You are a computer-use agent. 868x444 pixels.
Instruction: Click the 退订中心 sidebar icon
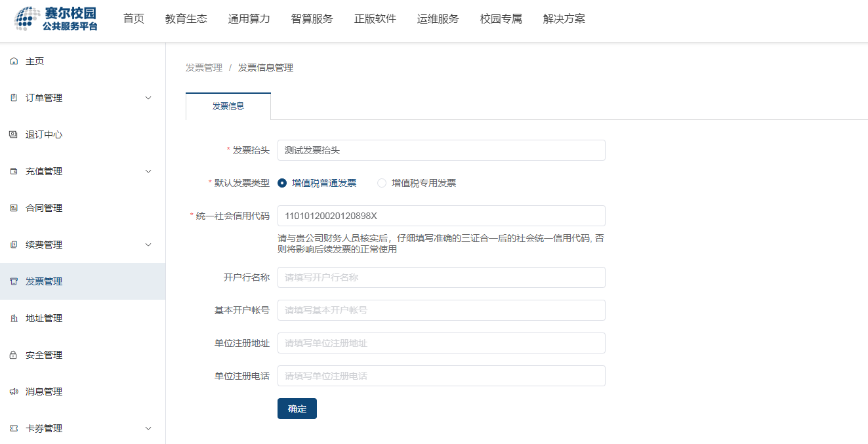(x=14, y=134)
